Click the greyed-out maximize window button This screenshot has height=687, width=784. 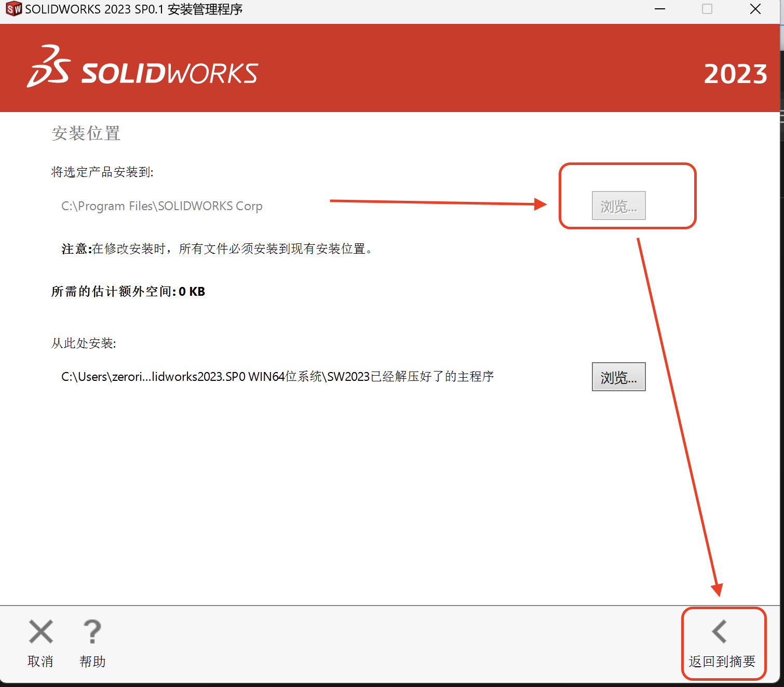click(707, 9)
